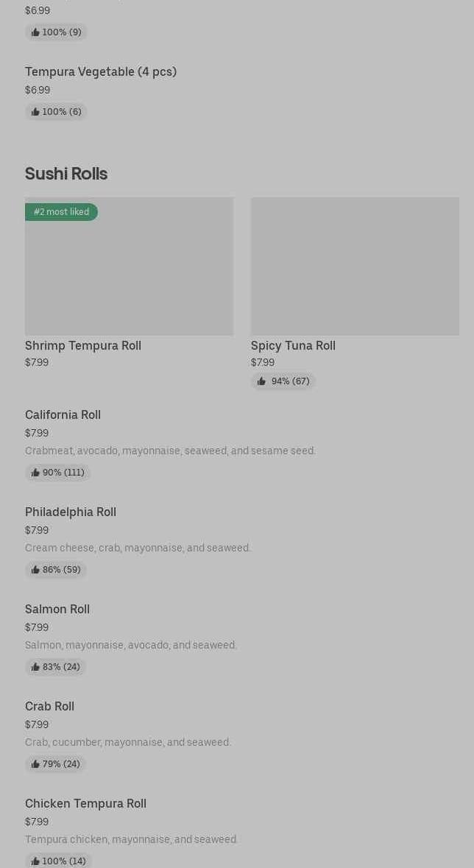Click thumbs-up icon beside Spicy Tuna Roll 94%
474x868 pixels.
(x=261, y=381)
